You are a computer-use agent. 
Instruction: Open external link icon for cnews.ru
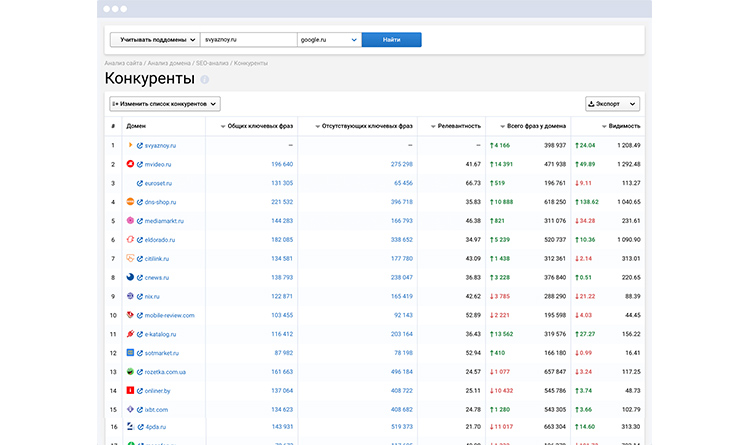point(140,278)
